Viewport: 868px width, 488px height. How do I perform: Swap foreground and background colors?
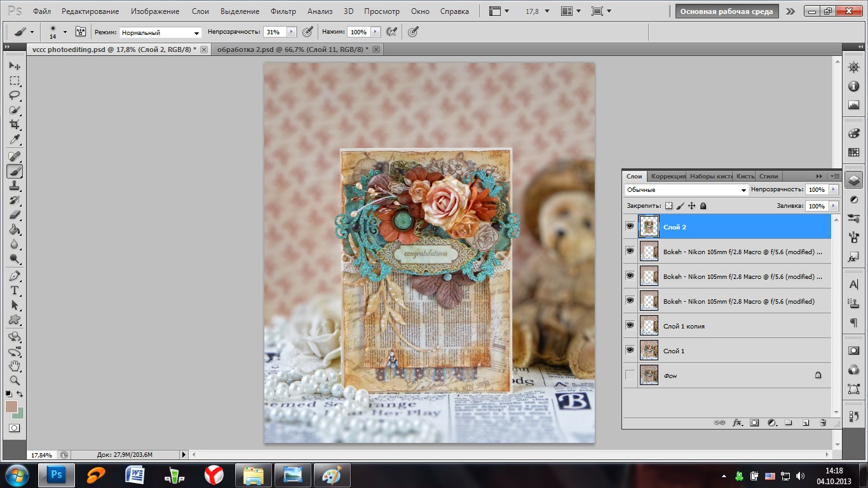(x=20, y=395)
